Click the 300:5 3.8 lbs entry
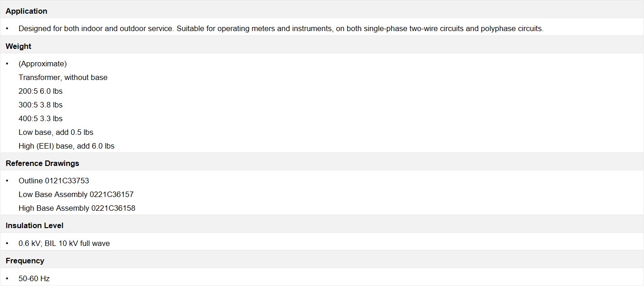This screenshot has width=644, height=288. click(40, 105)
